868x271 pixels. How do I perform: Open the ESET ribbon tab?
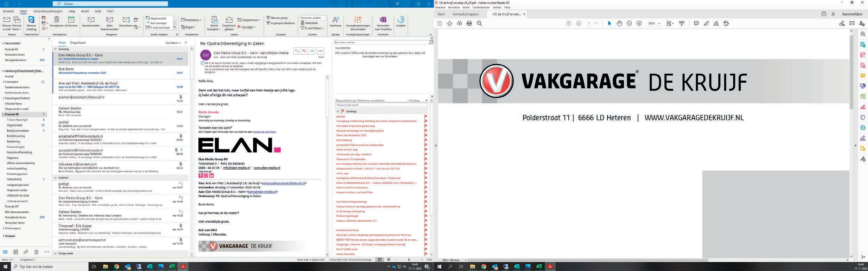(x=110, y=11)
